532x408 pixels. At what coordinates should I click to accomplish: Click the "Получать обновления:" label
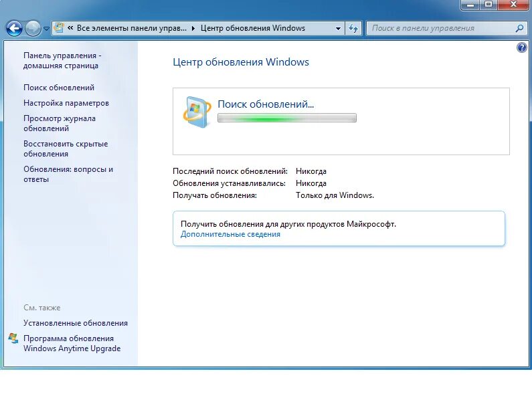coord(215,195)
